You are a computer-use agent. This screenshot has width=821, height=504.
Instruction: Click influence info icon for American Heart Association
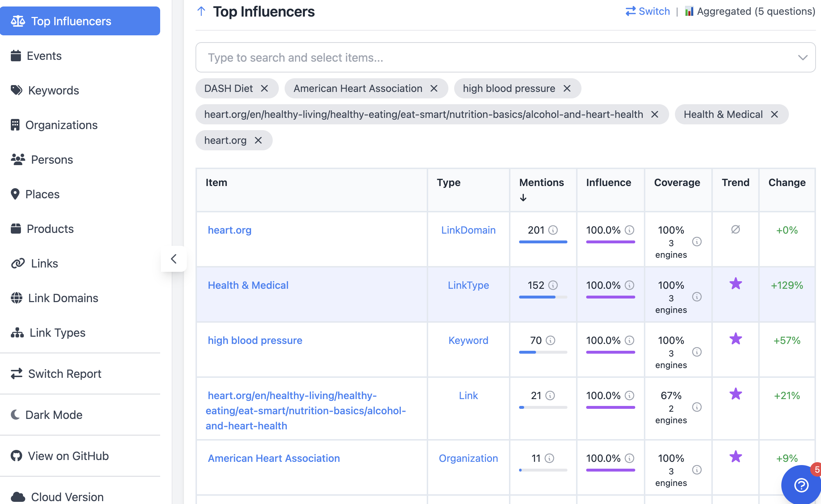[x=629, y=458]
